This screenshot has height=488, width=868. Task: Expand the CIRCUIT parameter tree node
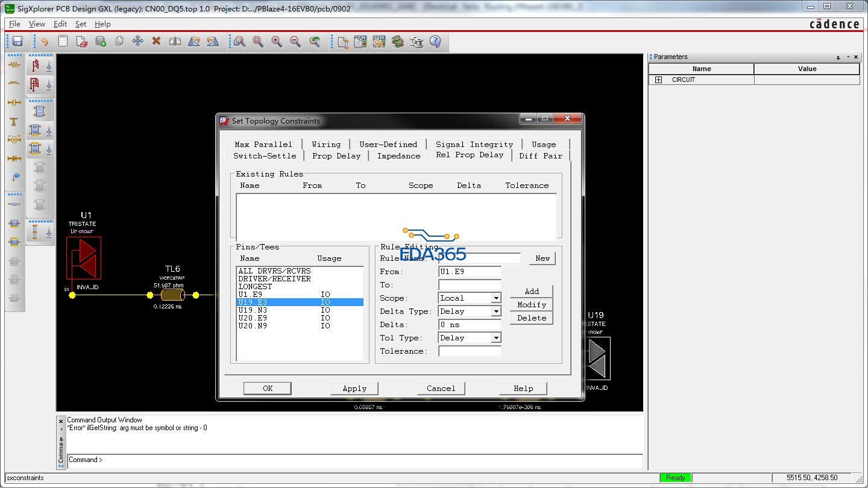(x=658, y=80)
